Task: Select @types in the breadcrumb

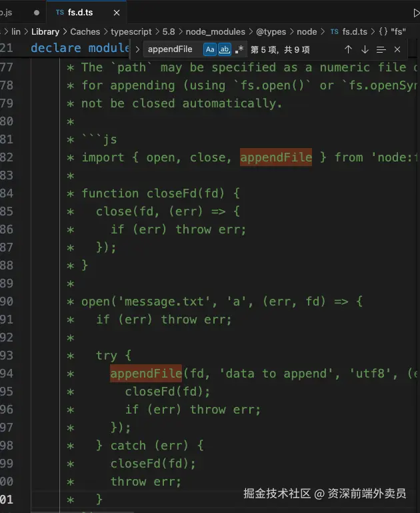Action: [271, 32]
